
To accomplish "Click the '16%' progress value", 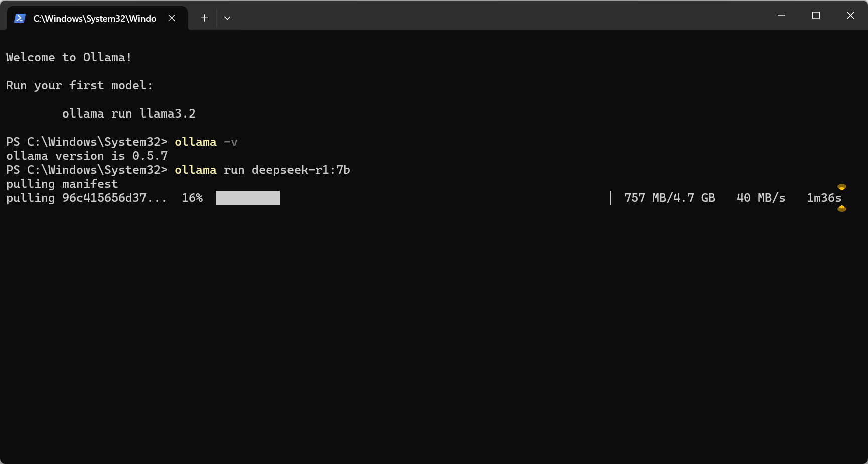I will 192,198.
